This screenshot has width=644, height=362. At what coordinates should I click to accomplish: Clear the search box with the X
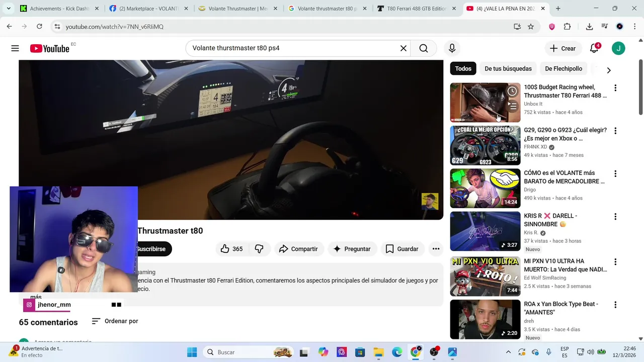pyautogui.click(x=403, y=48)
